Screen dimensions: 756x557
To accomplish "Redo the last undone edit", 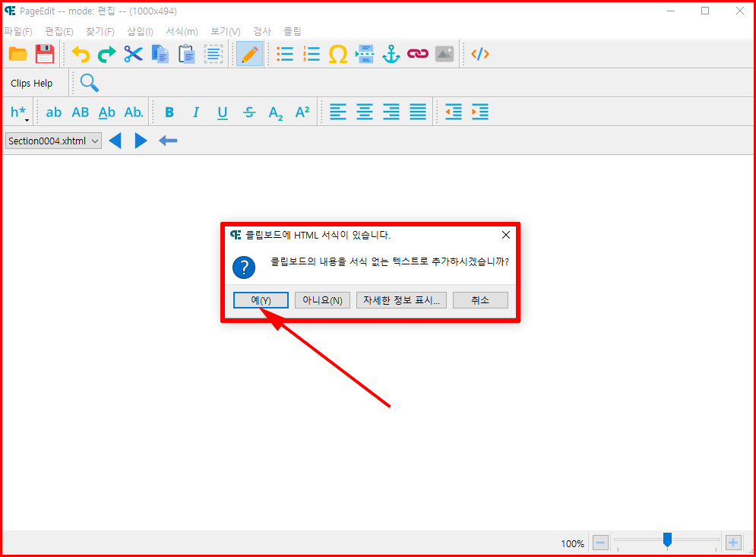I will tap(106, 54).
